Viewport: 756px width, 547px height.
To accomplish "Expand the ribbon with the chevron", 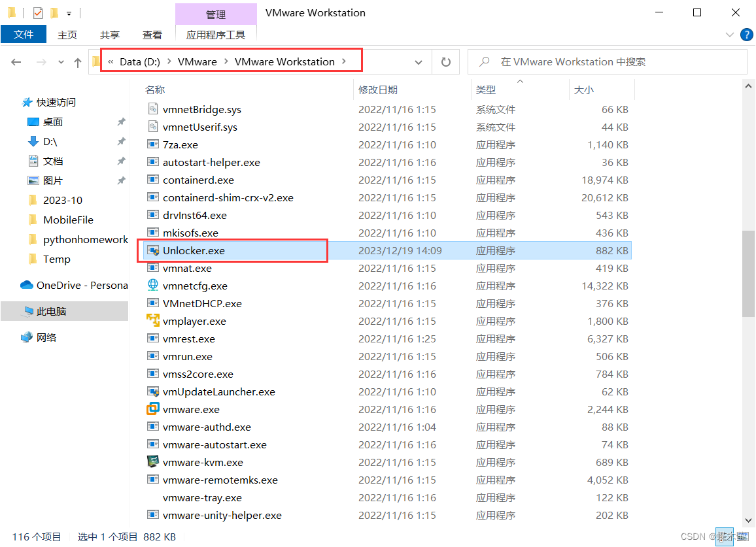I will [730, 35].
